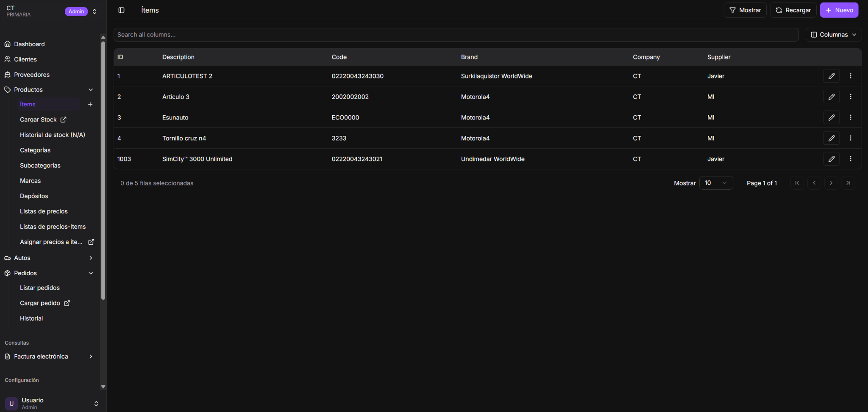Click the Admin badge

tap(76, 11)
